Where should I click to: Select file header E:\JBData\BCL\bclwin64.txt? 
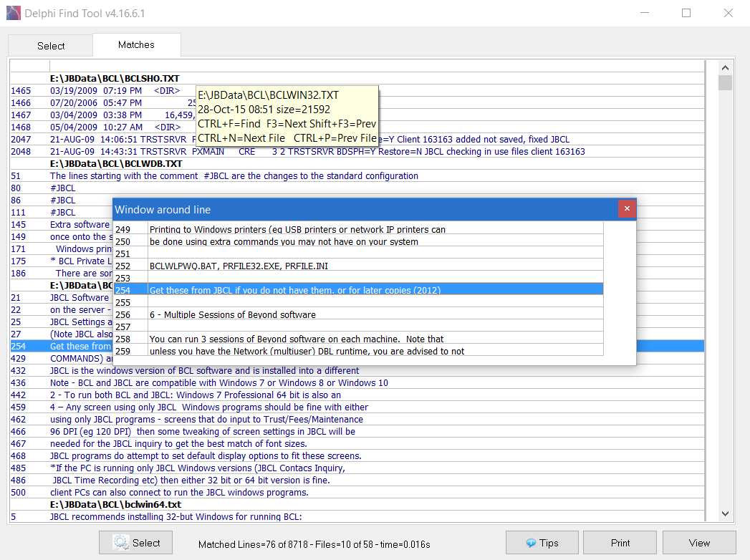115,504
